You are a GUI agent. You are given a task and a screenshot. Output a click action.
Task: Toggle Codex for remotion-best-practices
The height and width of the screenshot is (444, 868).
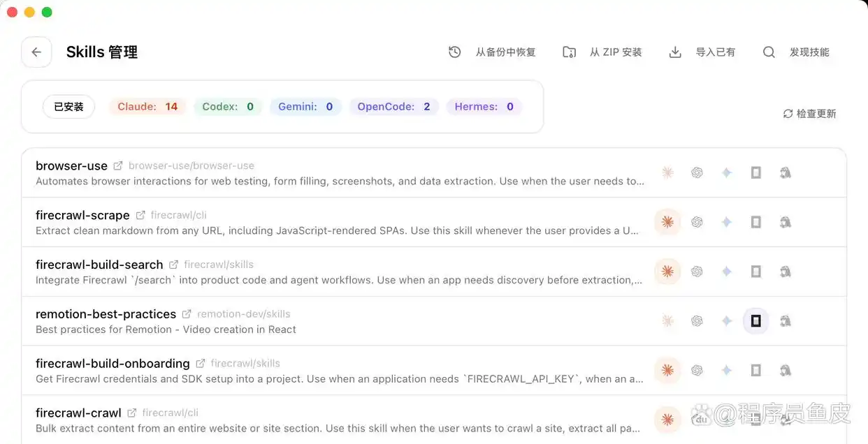(x=697, y=321)
